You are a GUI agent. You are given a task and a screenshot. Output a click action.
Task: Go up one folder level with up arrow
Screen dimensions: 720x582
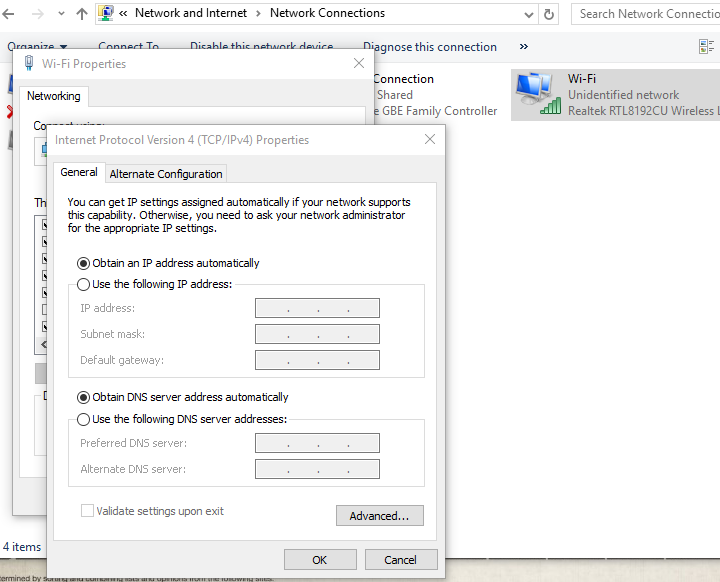82,14
